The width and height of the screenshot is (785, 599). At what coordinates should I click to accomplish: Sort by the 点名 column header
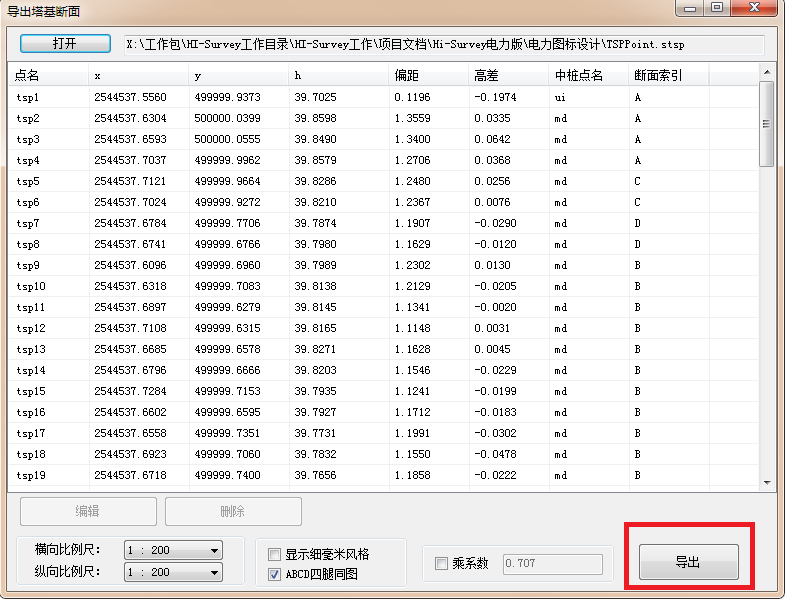click(x=49, y=75)
